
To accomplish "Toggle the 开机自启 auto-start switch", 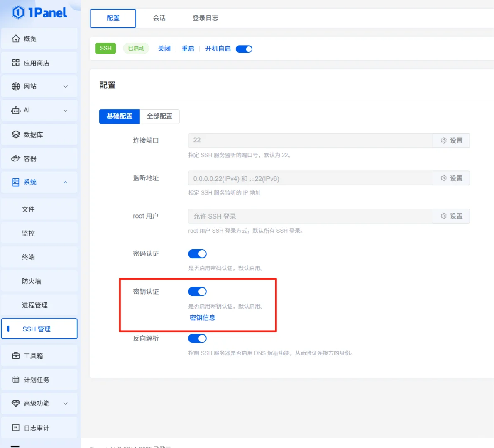I will [x=244, y=49].
